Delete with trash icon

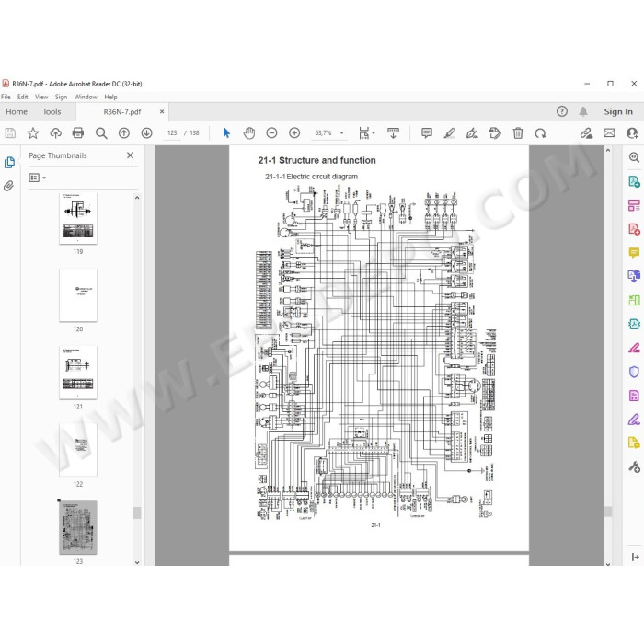[518, 133]
